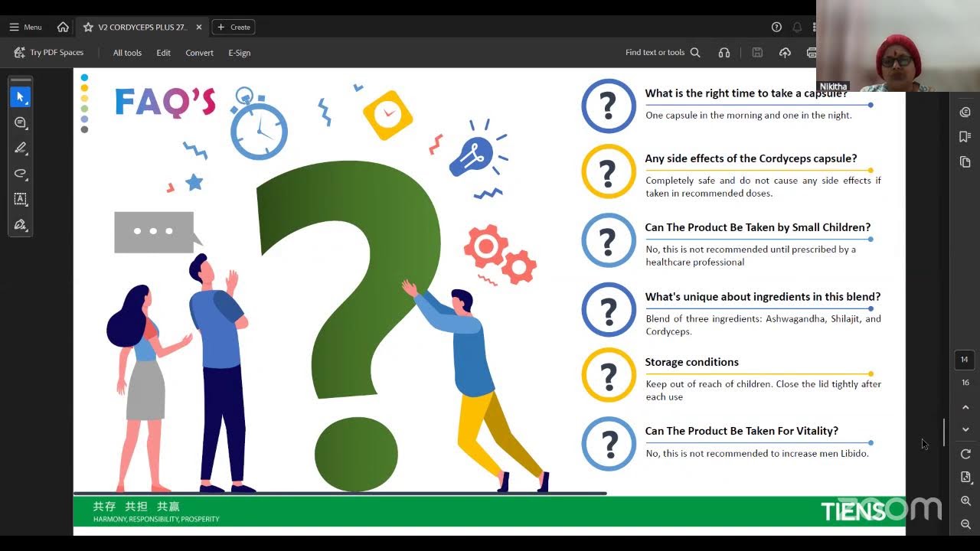
Task: Click the FAQ'S slide heading
Action: coord(165,103)
